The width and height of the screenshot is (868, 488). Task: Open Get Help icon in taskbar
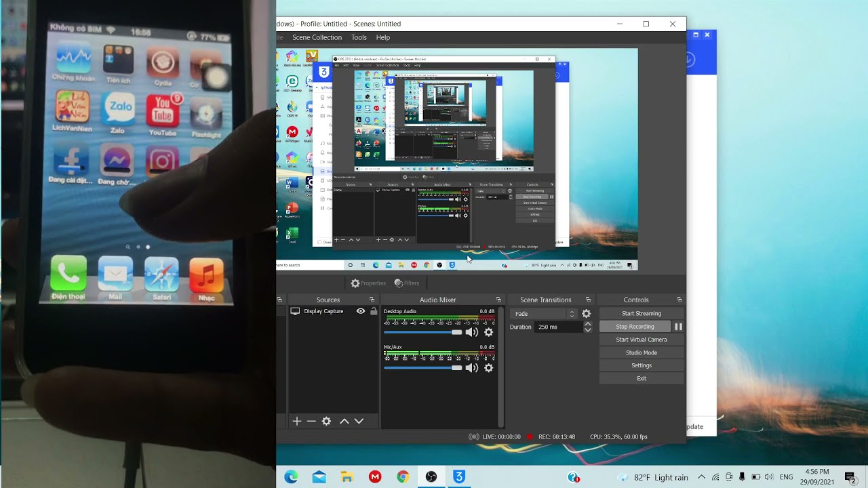click(x=573, y=477)
